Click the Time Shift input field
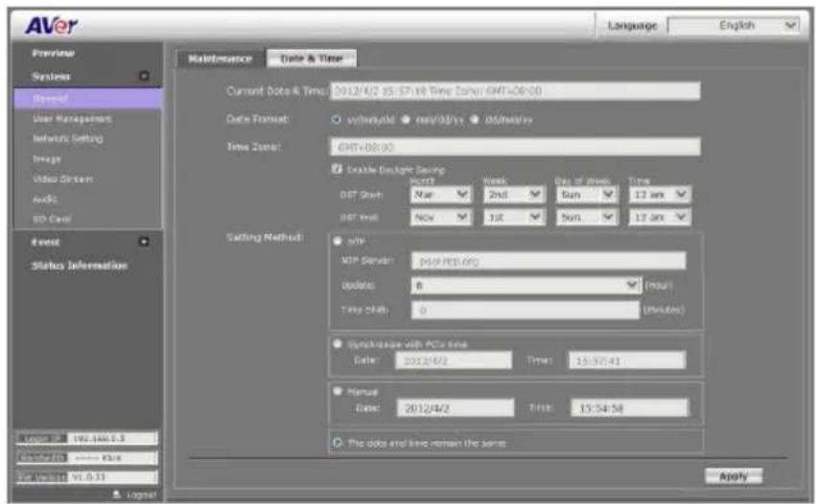 (525, 310)
